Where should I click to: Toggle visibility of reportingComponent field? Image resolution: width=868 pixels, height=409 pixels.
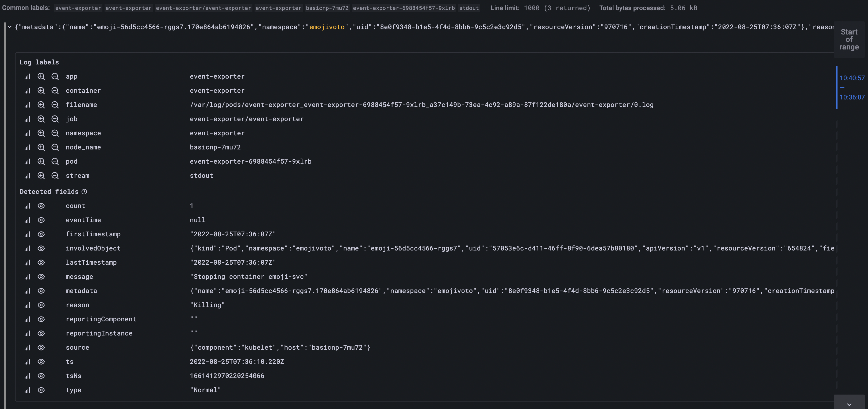click(x=41, y=319)
